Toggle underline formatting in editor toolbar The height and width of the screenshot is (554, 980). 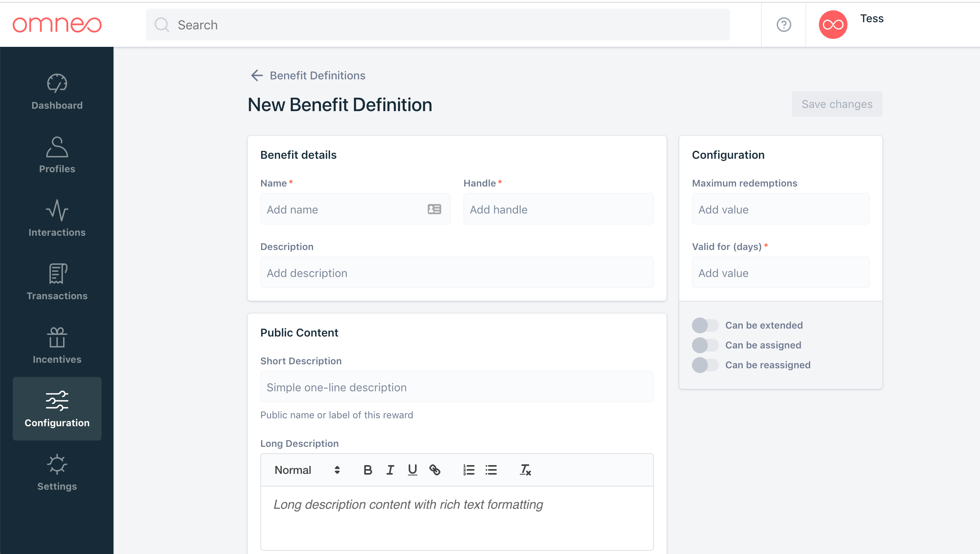click(413, 470)
